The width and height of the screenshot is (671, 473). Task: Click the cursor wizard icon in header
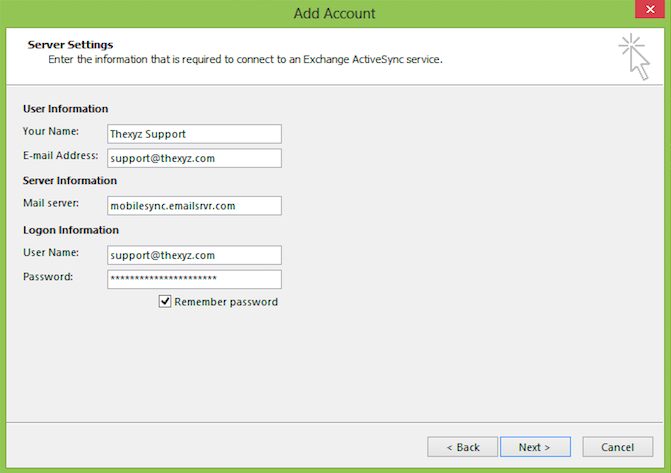pyautogui.click(x=634, y=57)
